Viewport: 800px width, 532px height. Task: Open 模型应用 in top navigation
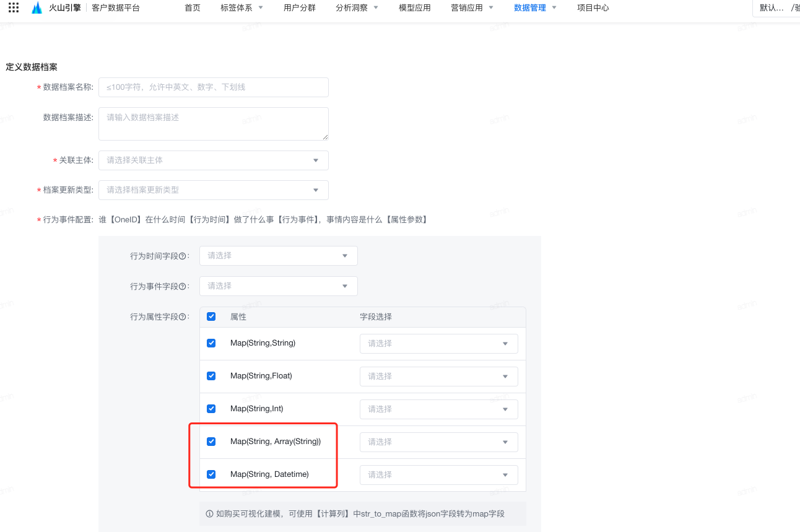(415, 8)
